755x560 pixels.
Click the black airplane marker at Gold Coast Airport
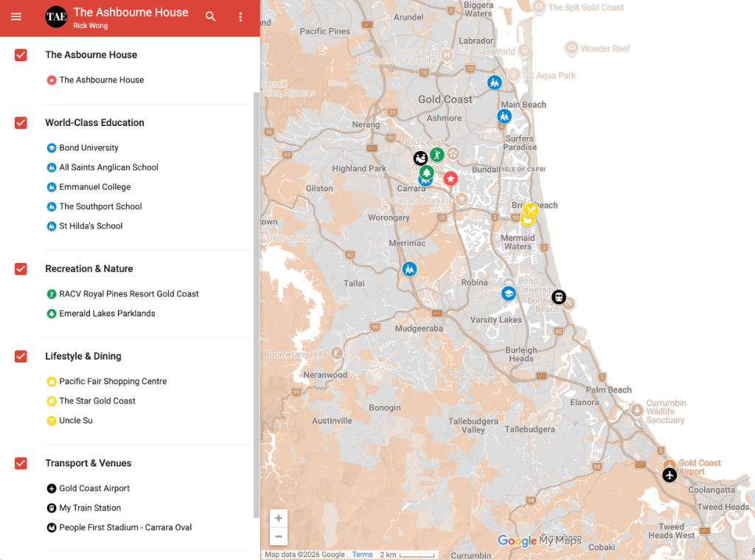click(669, 475)
